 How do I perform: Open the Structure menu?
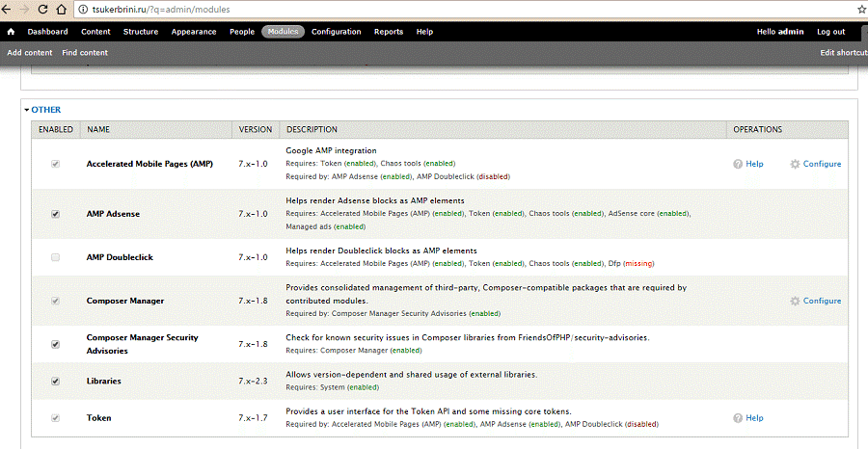pos(141,32)
